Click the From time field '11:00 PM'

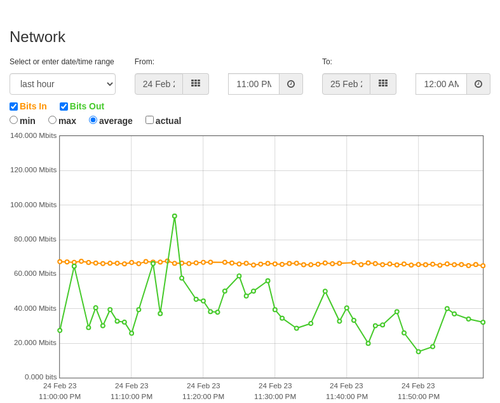click(x=254, y=84)
